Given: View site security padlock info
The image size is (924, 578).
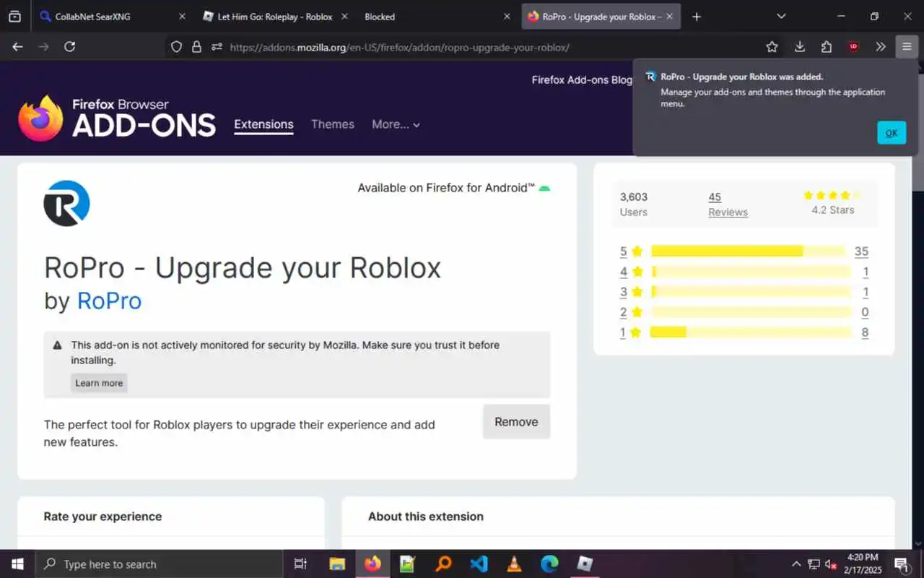Looking at the screenshot, I should pos(196,47).
